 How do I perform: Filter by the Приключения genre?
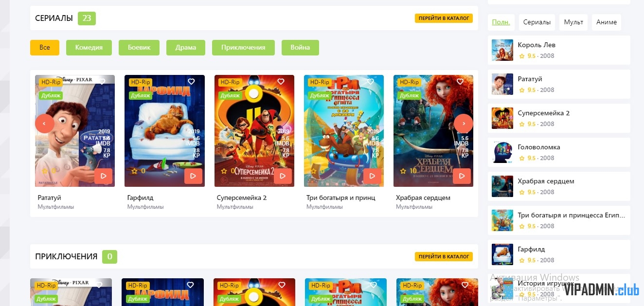(243, 48)
